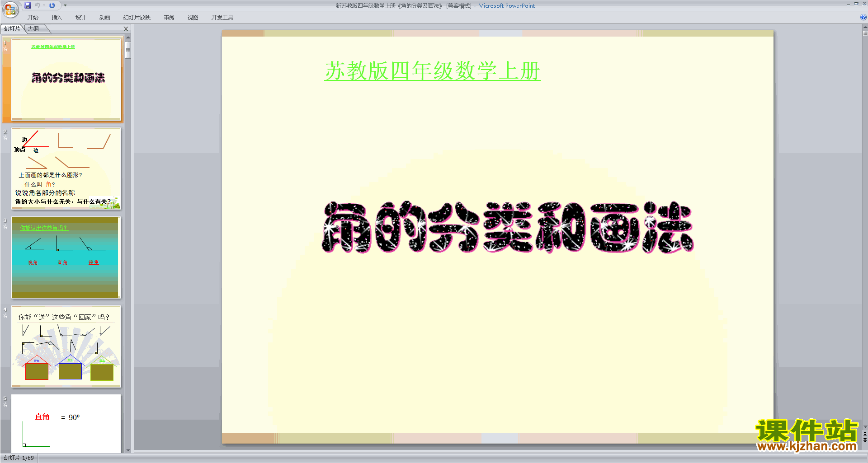Click the slide 2 animation star icon
868x463 pixels.
click(x=5, y=138)
